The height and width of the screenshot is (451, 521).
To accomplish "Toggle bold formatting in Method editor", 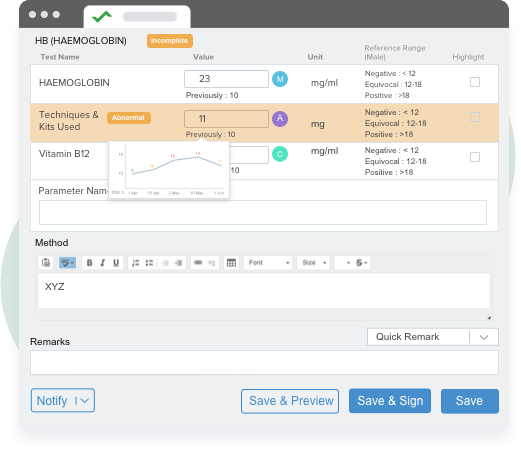I will click(89, 263).
